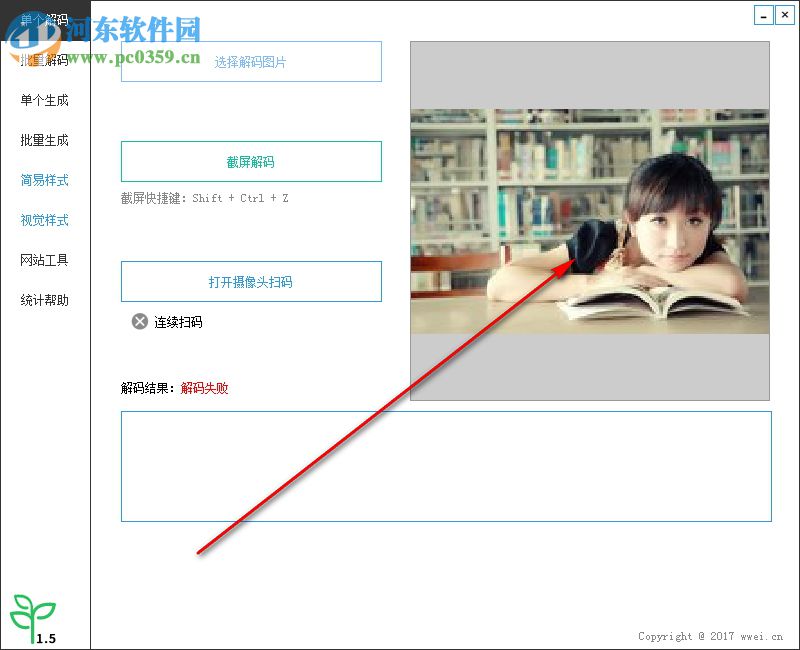Open the camera scanner with 打开摄像头扫码

251,281
